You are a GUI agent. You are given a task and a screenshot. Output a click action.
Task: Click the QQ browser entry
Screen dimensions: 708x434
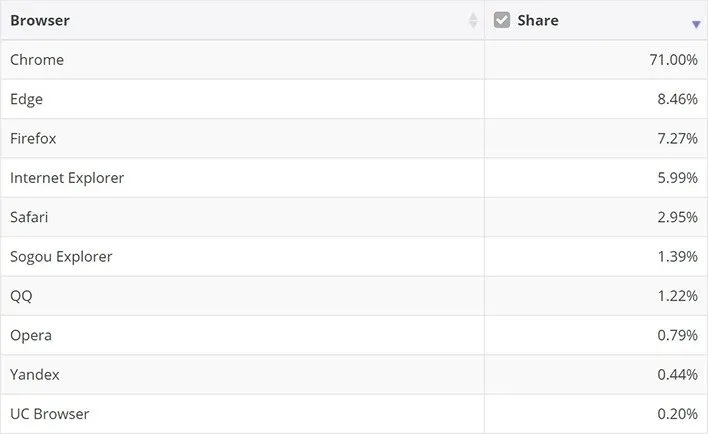(x=22, y=296)
